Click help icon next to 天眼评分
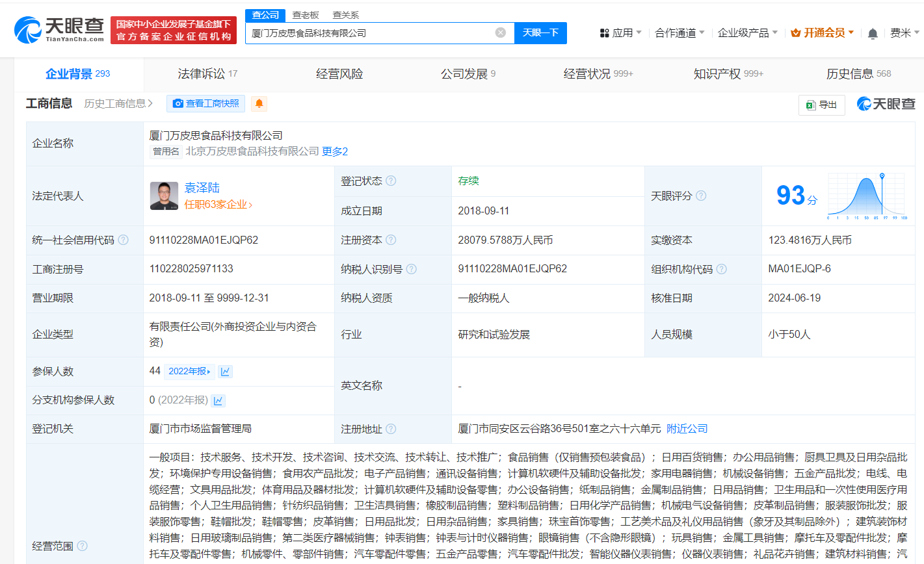This screenshot has width=924, height=564. click(701, 196)
